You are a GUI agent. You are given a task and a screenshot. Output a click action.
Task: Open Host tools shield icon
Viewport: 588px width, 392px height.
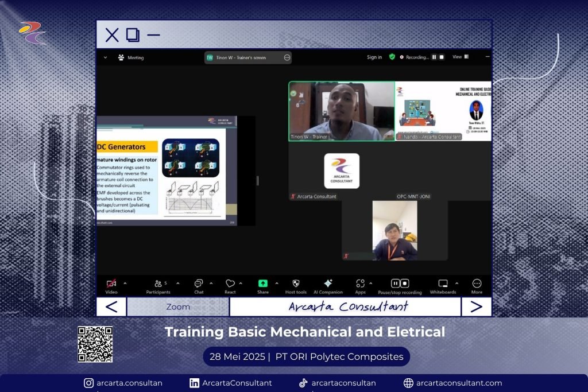[296, 284]
